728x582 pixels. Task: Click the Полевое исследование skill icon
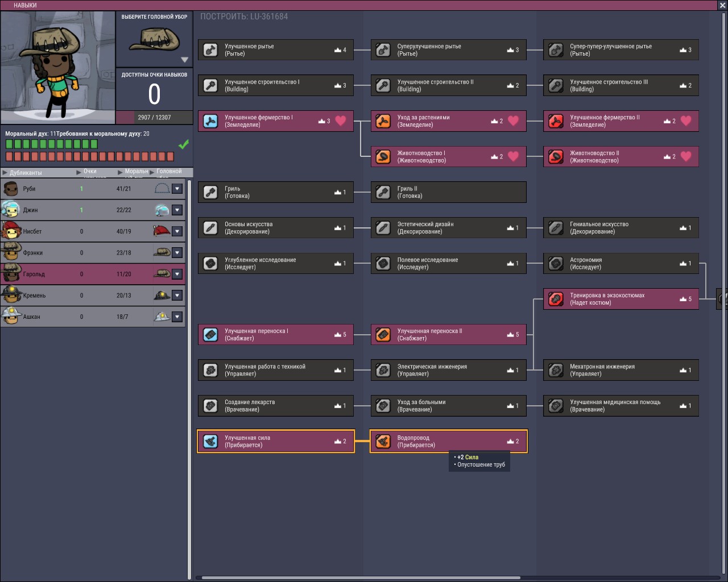tap(383, 263)
